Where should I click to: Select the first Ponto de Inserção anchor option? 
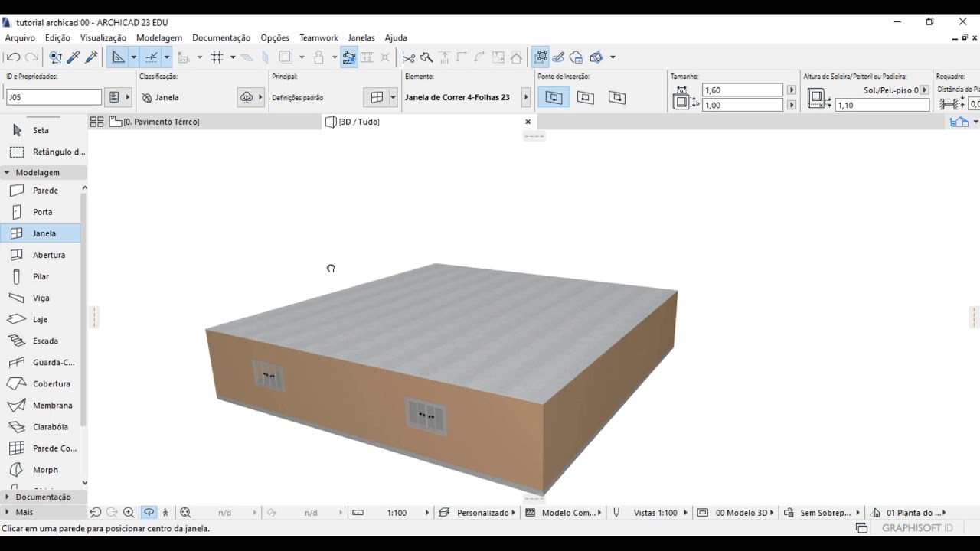click(x=554, y=97)
